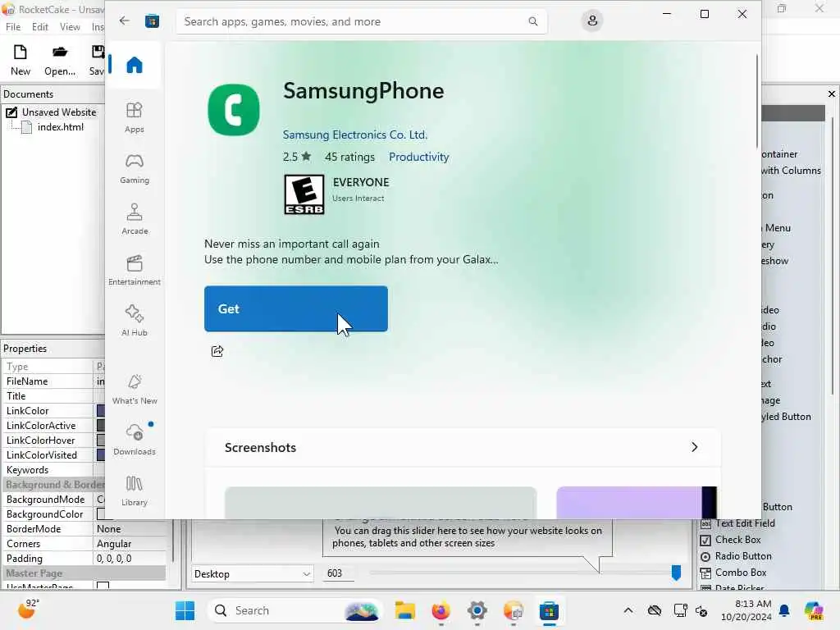Select Unsaved Website in the Documents tree
This screenshot has height=630, width=840.
tap(59, 112)
